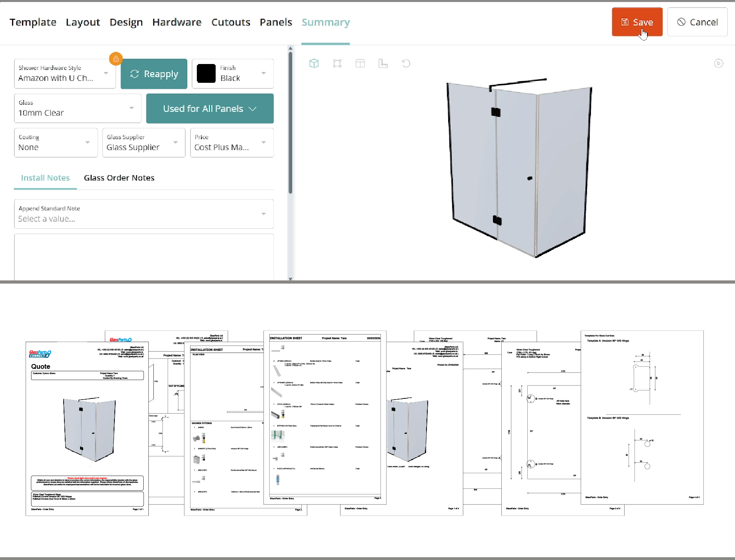Click the orange lock icon on hardware style
The image size is (735, 560).
[116, 59]
